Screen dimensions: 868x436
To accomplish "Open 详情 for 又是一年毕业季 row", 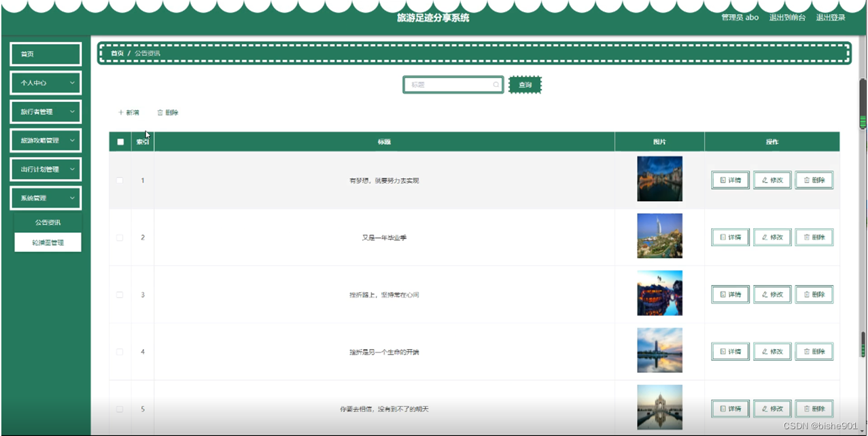I will click(x=731, y=237).
